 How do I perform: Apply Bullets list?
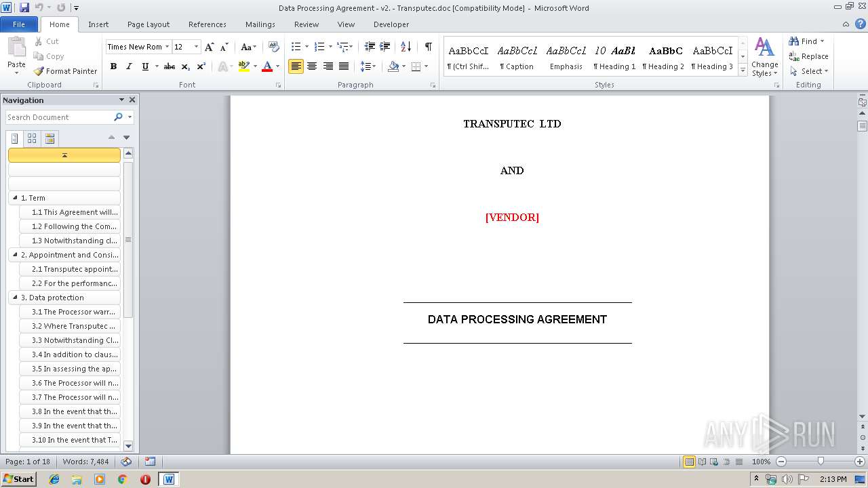296,47
